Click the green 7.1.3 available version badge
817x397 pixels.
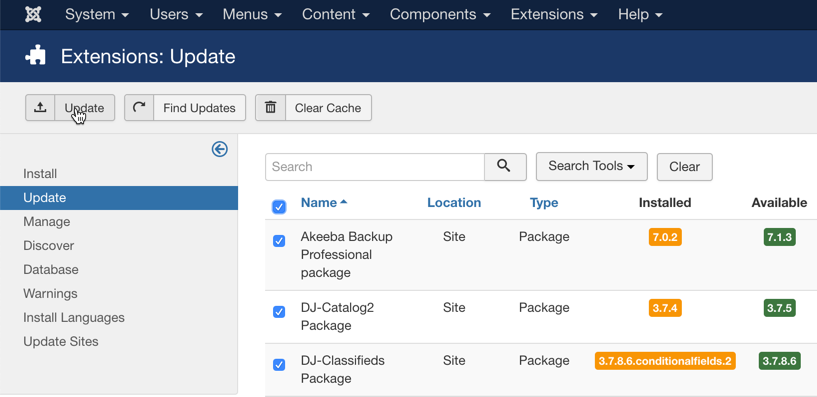click(x=779, y=237)
